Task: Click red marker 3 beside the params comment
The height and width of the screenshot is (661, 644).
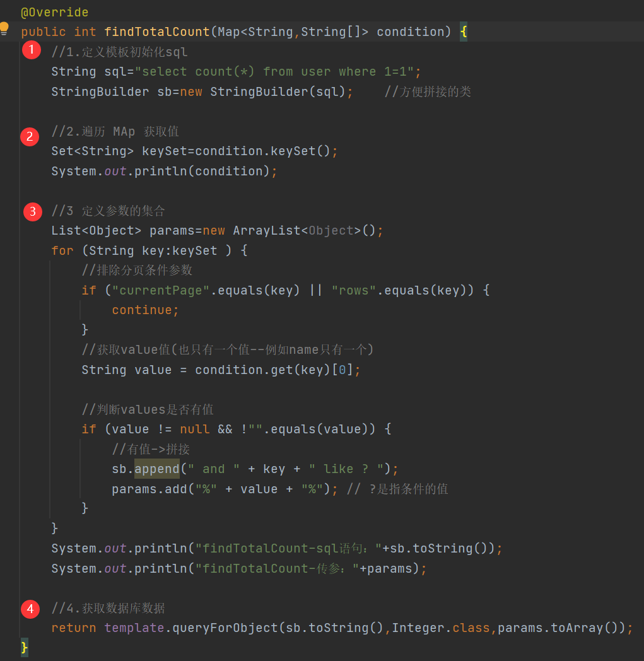Action: click(32, 211)
